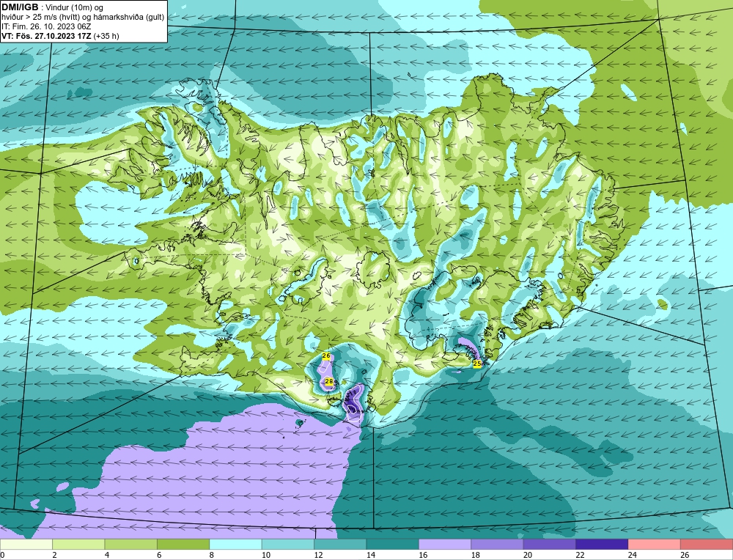733x560 pixels.
Task: Click the 12-14 m/s teal legend swatch
Action: [x=340, y=545]
